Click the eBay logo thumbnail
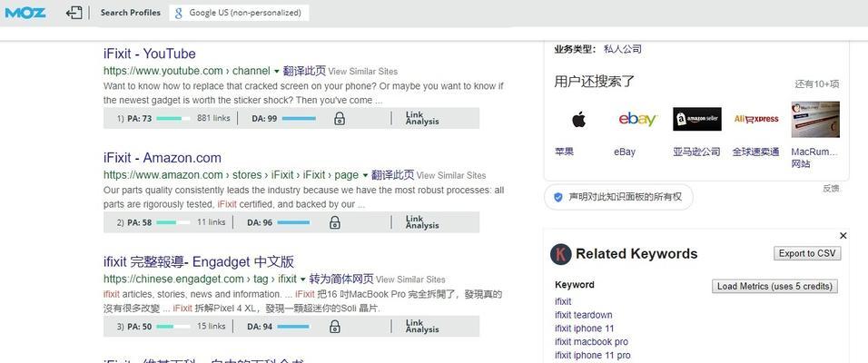 [x=637, y=119]
